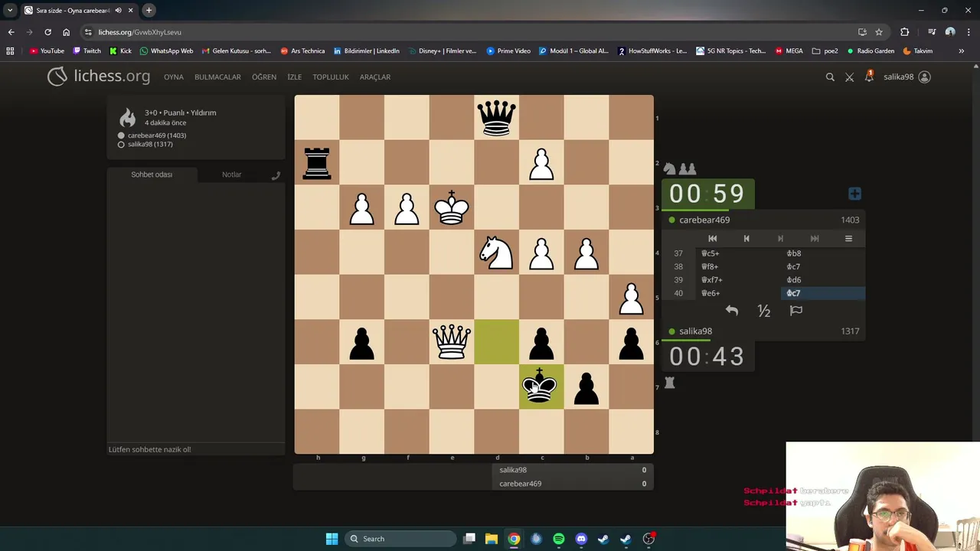This screenshot has width=980, height=551.
Task: Open a new browser tab
Action: [x=149, y=10]
